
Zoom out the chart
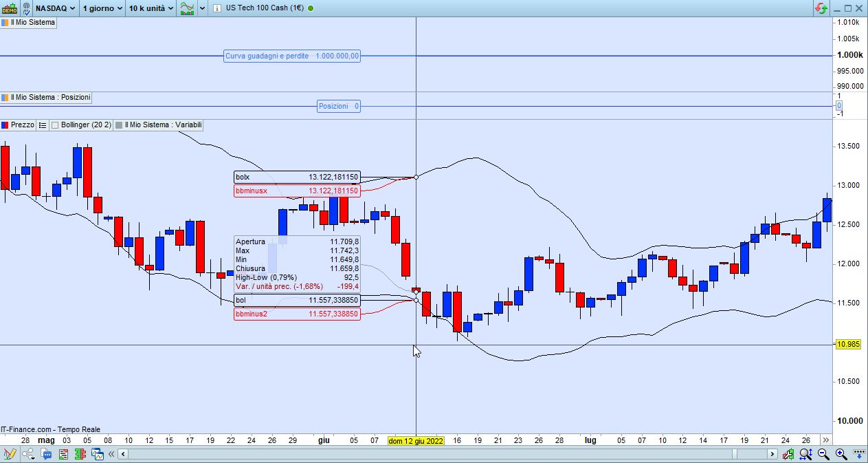click(x=823, y=454)
